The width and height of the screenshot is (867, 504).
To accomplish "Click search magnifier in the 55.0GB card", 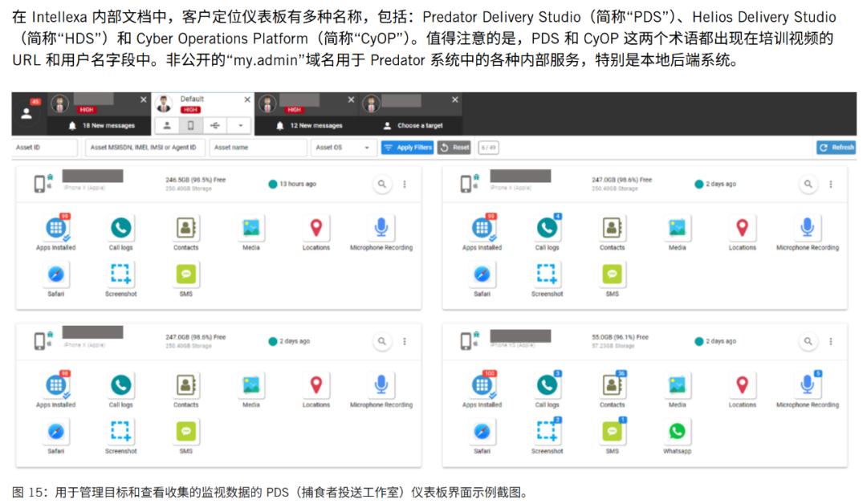I will [808, 342].
